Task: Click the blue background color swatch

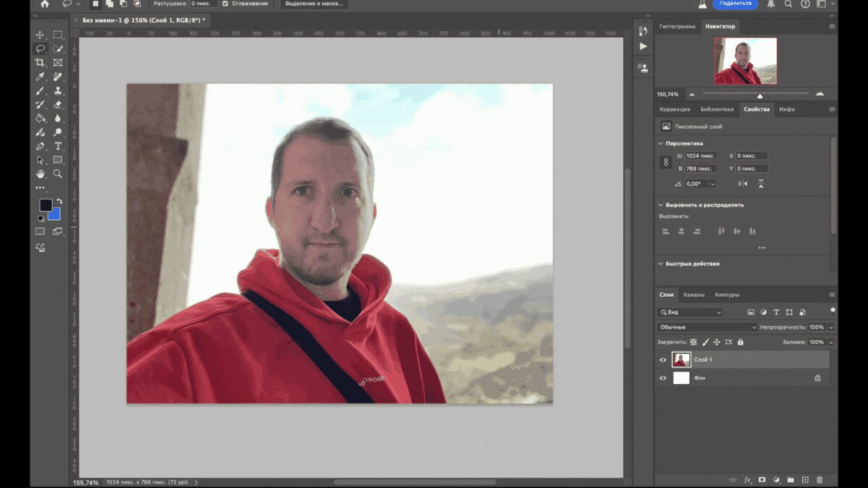Action: tap(55, 215)
